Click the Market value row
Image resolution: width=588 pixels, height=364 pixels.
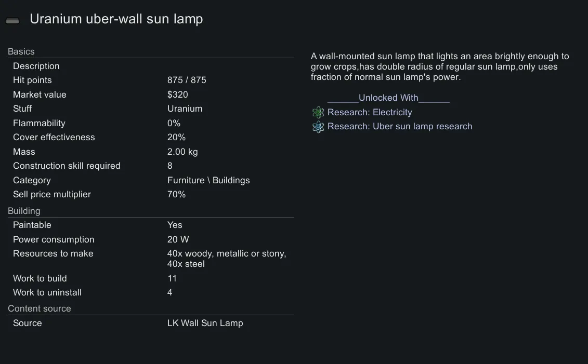(x=151, y=95)
